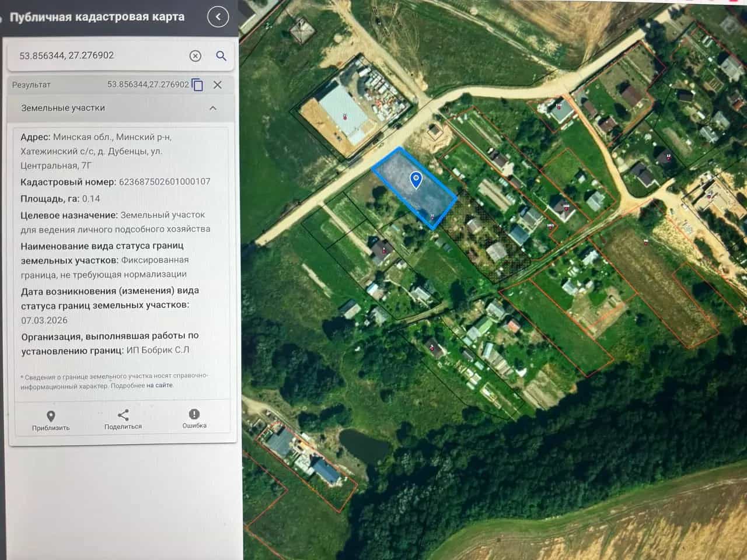Close the Результат panel

click(218, 85)
